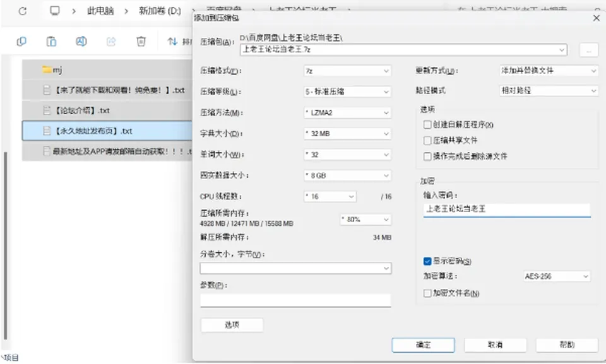The image size is (606, 364).
Task: Toggle 创建自解压程序 checkbox
Action: (x=427, y=125)
